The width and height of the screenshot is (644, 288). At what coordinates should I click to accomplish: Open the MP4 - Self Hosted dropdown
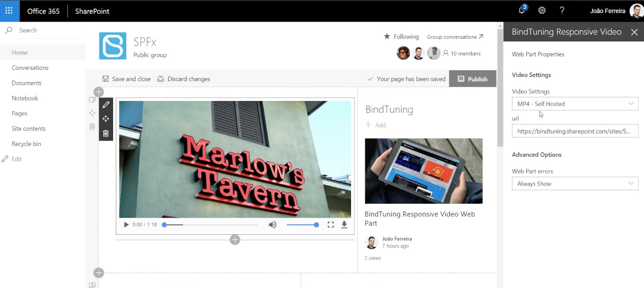pyautogui.click(x=575, y=104)
